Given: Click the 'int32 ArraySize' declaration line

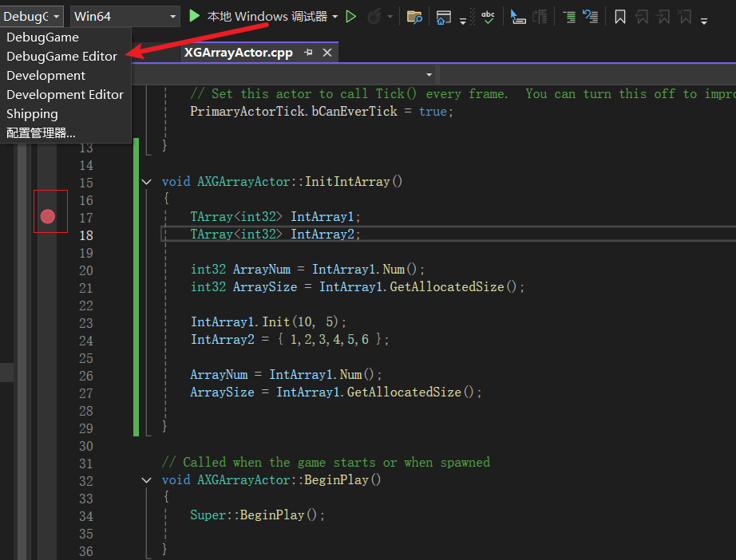Looking at the screenshot, I should (357, 286).
